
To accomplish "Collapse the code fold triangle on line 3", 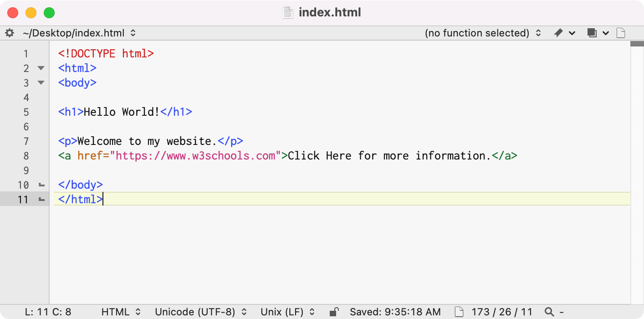I will pyautogui.click(x=40, y=83).
